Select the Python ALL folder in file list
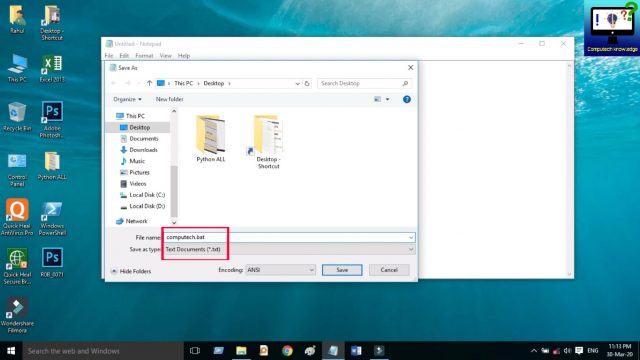This screenshot has width=640, height=360. coord(211,139)
